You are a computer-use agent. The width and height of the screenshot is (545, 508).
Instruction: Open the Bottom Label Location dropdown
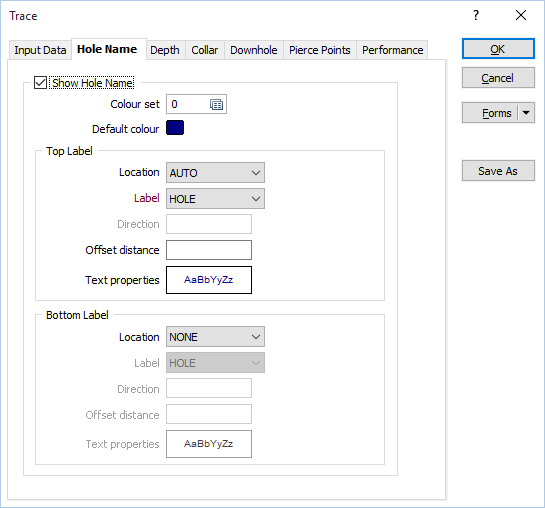coord(215,337)
